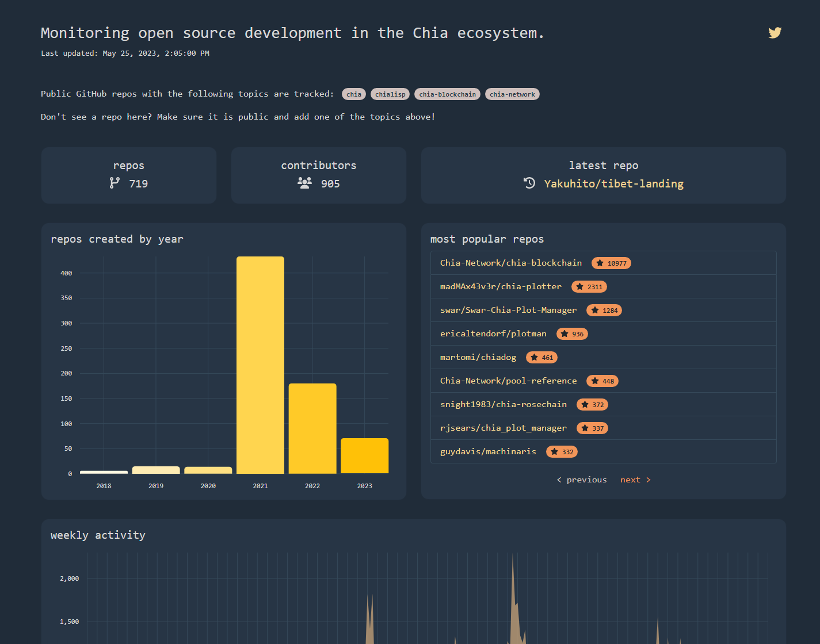Open the swar/Swar-Chia-Plot-Manager repo
The width and height of the screenshot is (820, 644).
(508, 310)
